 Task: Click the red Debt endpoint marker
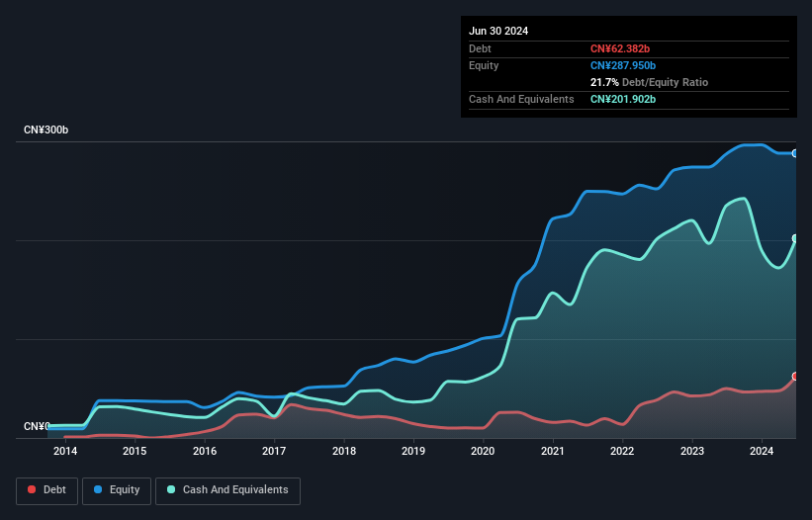point(795,376)
